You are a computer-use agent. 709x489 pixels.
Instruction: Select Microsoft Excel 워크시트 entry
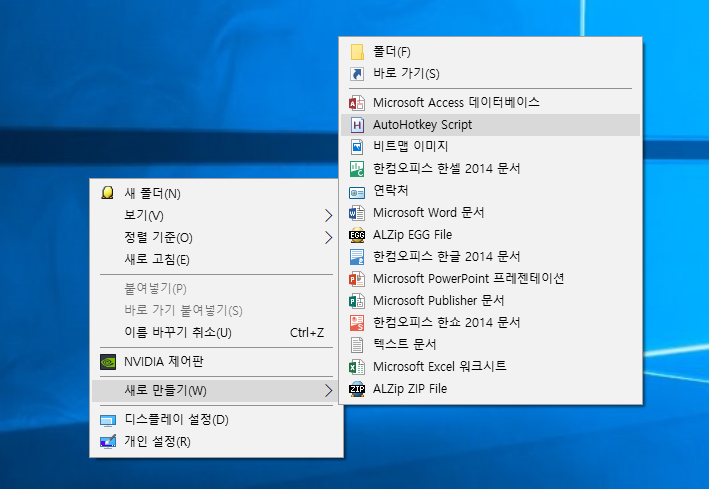coord(490,367)
